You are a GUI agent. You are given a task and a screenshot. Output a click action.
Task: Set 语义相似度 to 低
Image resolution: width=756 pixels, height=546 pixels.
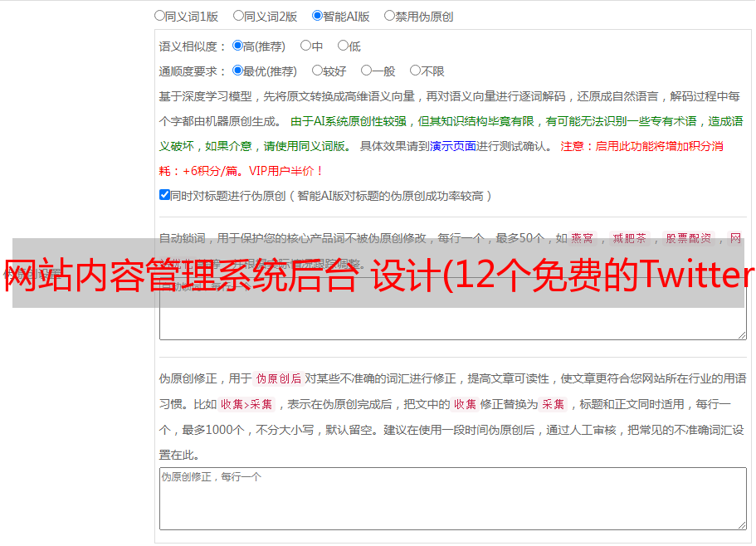pyautogui.click(x=343, y=46)
